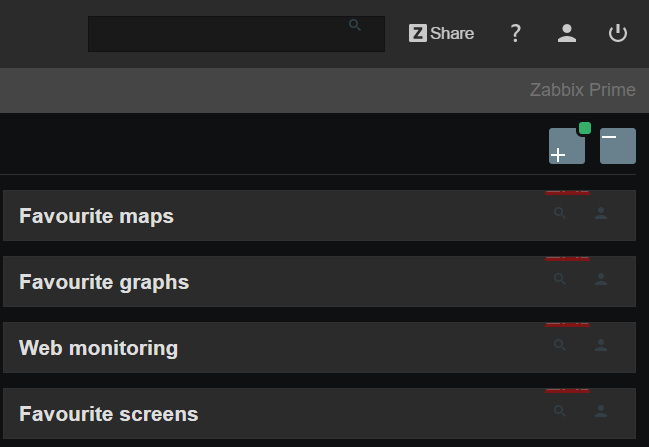
Task: Click the magnifier icon in Web monitoring
Action: (560, 345)
